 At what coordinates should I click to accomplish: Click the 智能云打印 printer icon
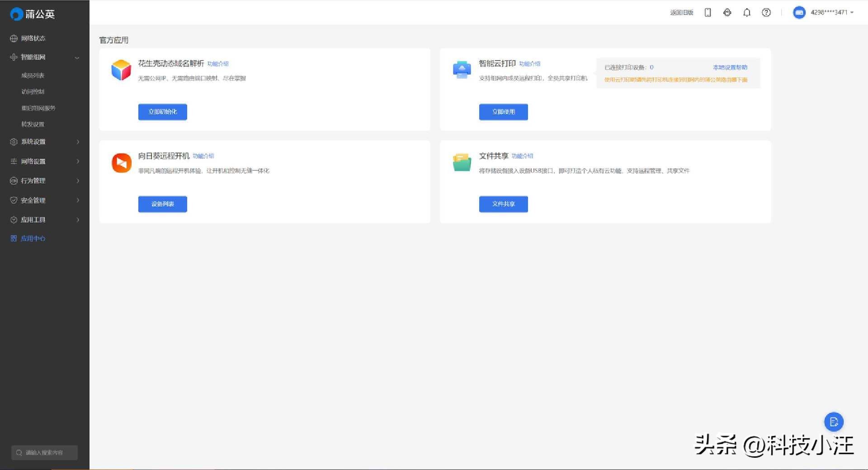(462, 70)
